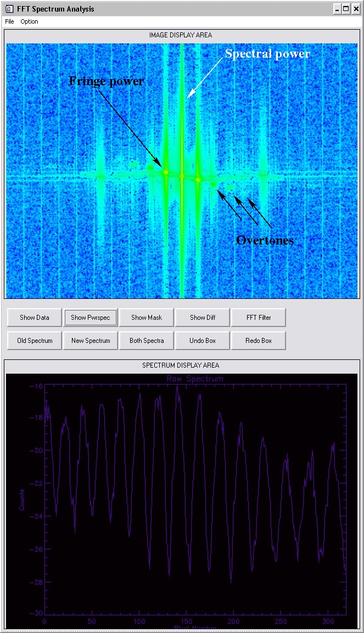Show the mask with Show Mask
Screen dimensions: 364x633
[x=147, y=317]
